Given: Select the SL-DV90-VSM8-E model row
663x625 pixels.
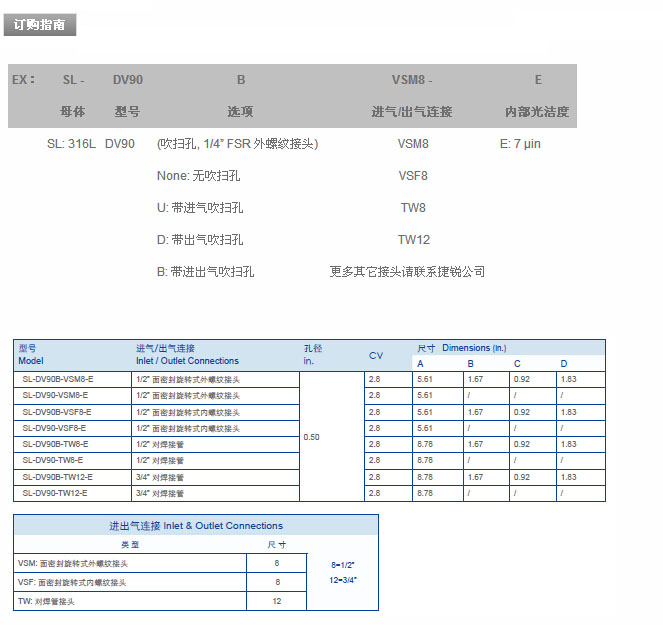Looking at the screenshot, I should pyautogui.click(x=55, y=396).
